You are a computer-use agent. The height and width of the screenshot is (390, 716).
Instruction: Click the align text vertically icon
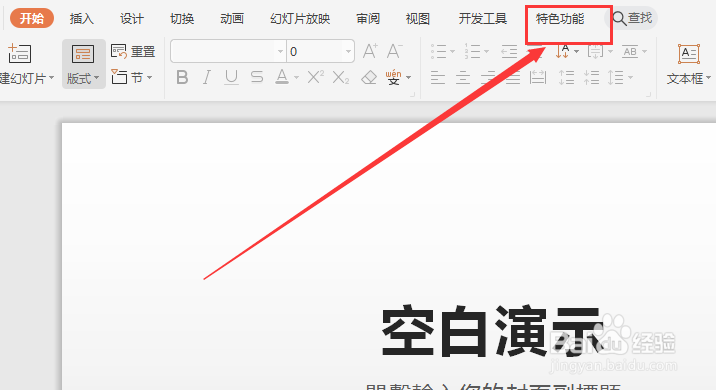click(x=595, y=52)
